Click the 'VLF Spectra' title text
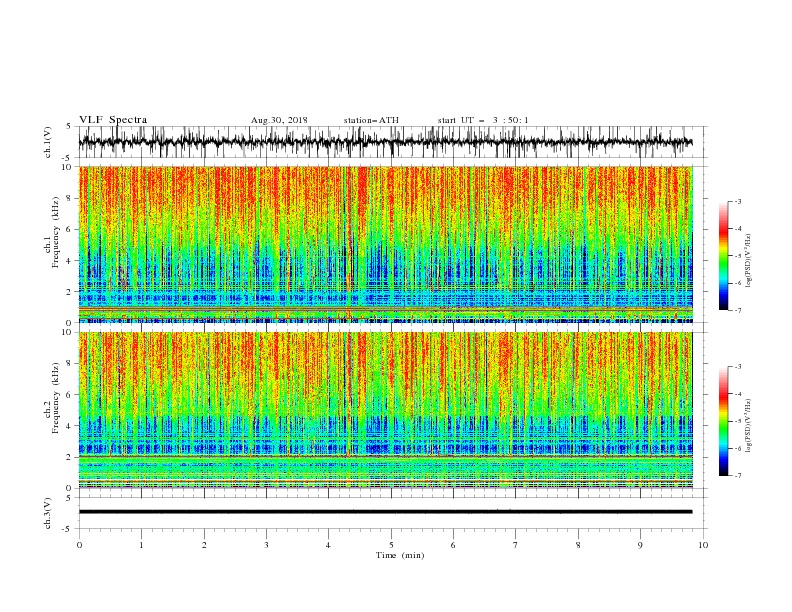Screen dimensions: 792x612 pyautogui.click(x=113, y=120)
